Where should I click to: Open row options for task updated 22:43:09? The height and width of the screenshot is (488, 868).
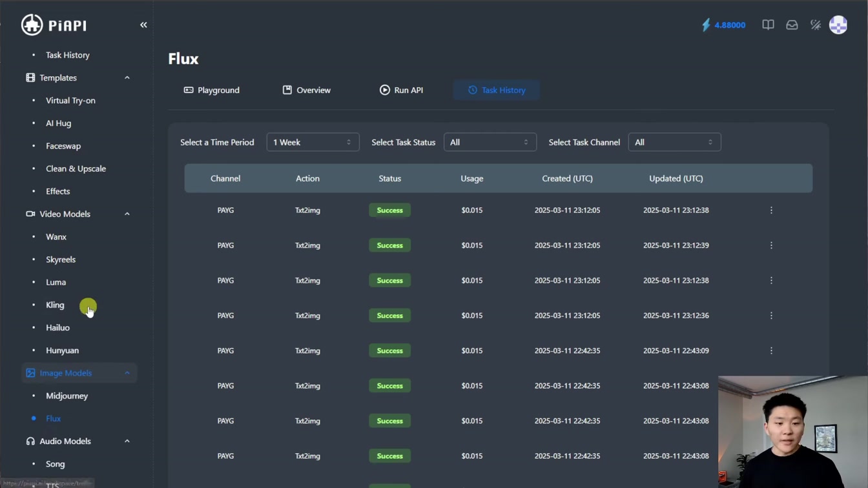[771, 351]
